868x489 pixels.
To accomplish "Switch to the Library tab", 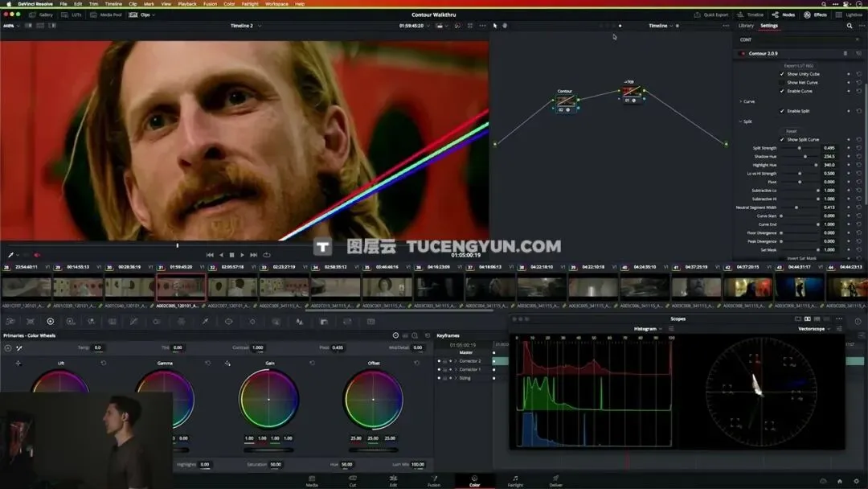I will coord(746,26).
